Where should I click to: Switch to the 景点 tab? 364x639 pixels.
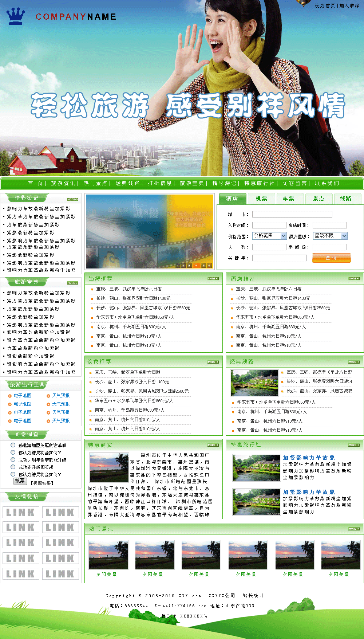[x=318, y=199]
